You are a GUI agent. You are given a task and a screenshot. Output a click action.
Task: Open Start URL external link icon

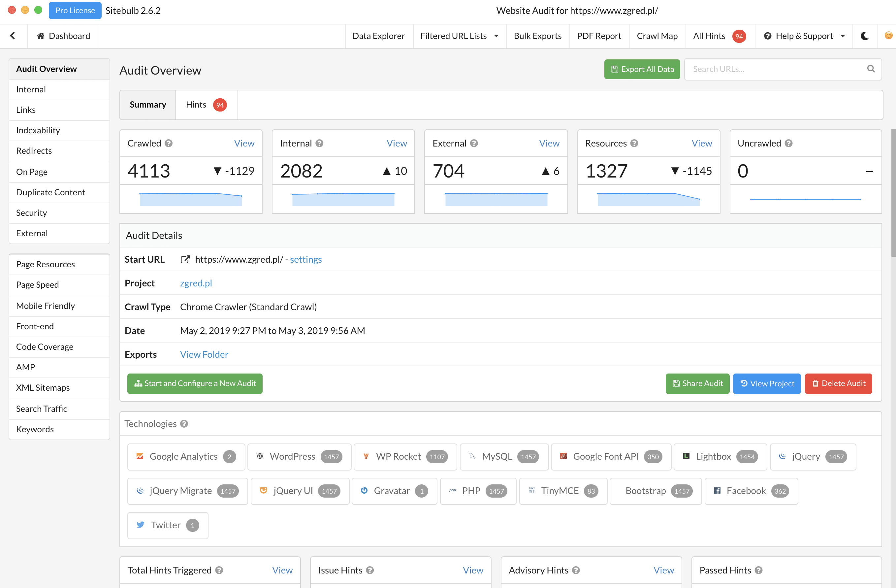click(x=185, y=259)
